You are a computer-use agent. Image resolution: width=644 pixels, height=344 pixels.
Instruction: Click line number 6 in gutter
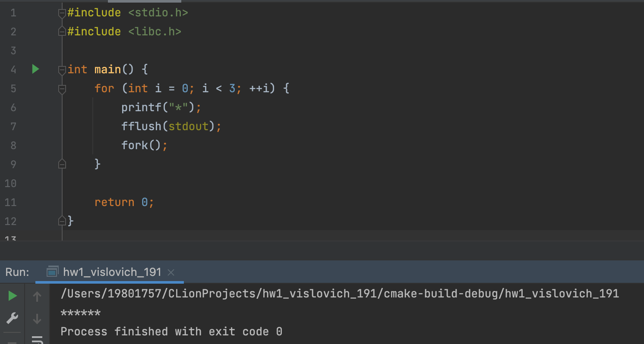coord(13,107)
